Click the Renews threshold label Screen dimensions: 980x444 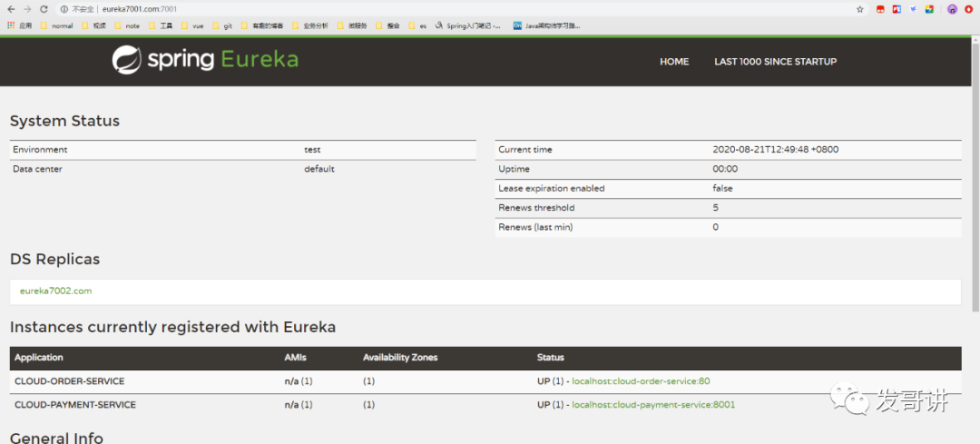tap(536, 208)
